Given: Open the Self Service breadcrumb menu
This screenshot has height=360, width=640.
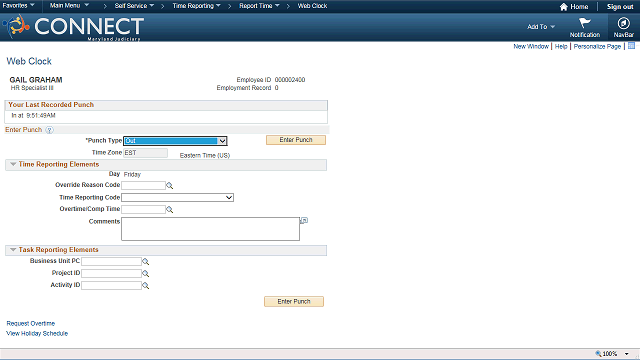Looking at the screenshot, I should tap(134, 6).
